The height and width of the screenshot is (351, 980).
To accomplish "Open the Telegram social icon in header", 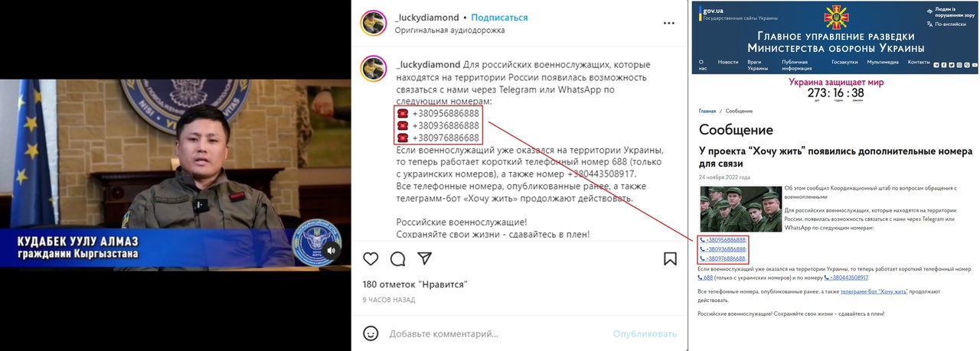I will coord(936,65).
